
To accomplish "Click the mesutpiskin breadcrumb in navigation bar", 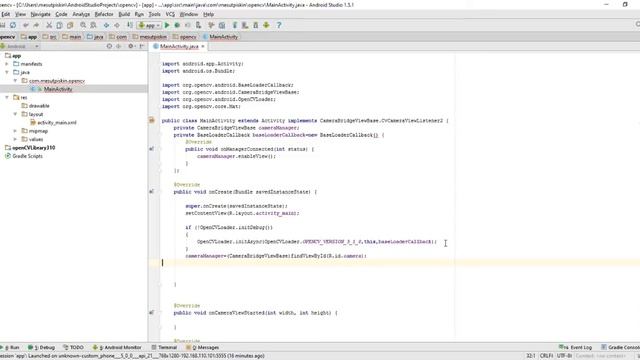I will pos(150,37).
